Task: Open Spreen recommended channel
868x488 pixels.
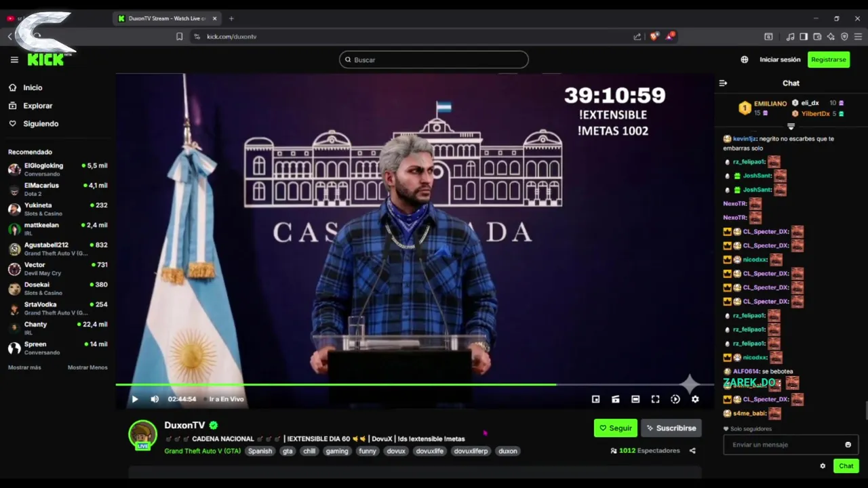Action: [58, 348]
